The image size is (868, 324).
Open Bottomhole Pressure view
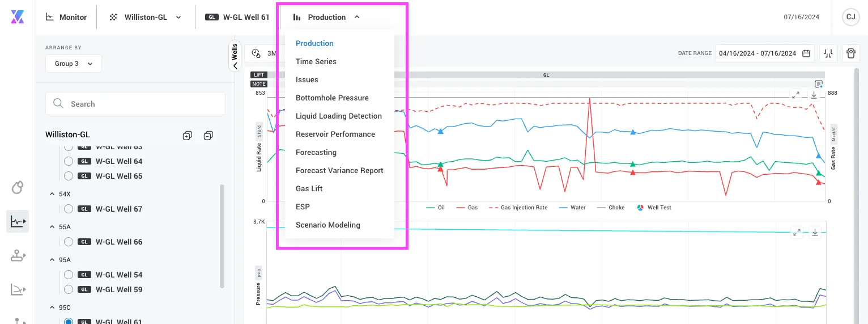[x=332, y=98]
